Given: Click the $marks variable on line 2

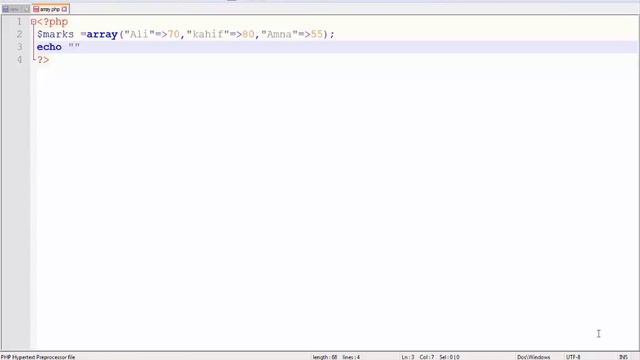Looking at the screenshot, I should point(56,34).
